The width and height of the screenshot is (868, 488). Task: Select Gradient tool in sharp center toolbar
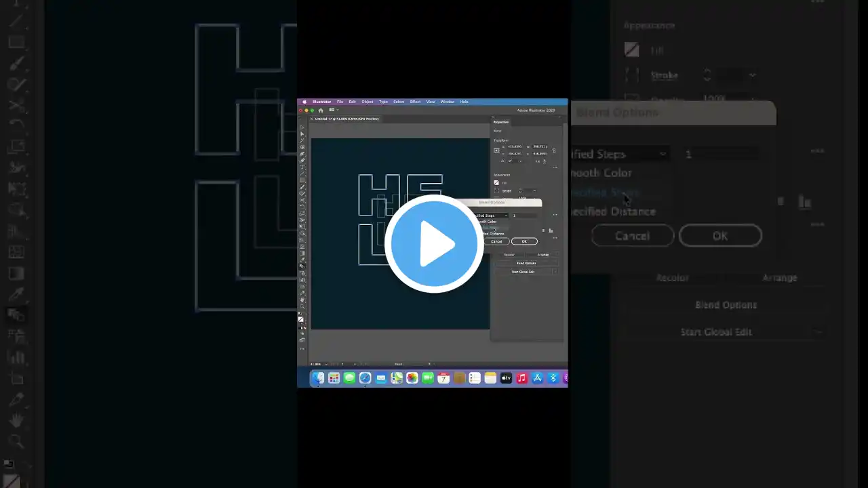(302, 253)
